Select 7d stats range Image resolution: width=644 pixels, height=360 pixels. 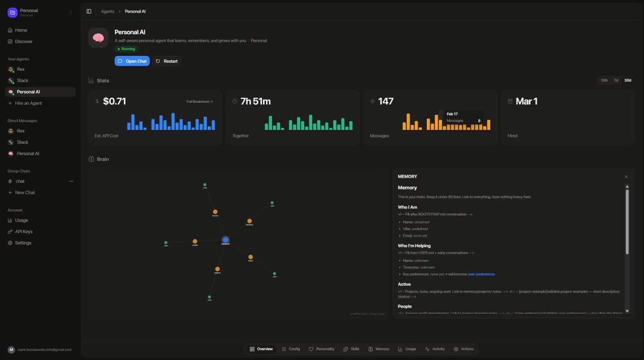[616, 80]
